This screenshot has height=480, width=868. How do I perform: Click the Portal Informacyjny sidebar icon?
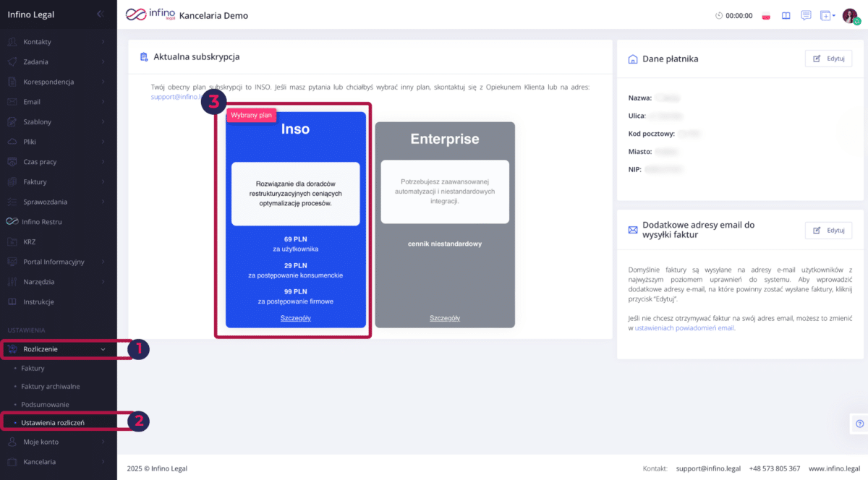12,262
